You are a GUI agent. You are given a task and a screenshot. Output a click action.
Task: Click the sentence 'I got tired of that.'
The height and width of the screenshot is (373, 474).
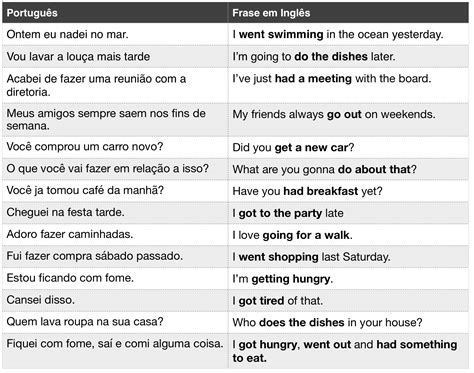coord(278,301)
